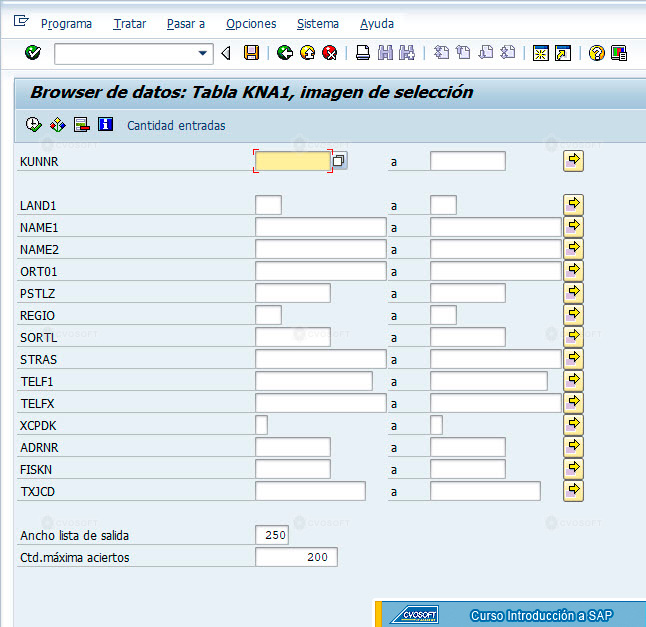Click the Save floppy disk icon
Screen dimensions: 646x627
pos(251,53)
